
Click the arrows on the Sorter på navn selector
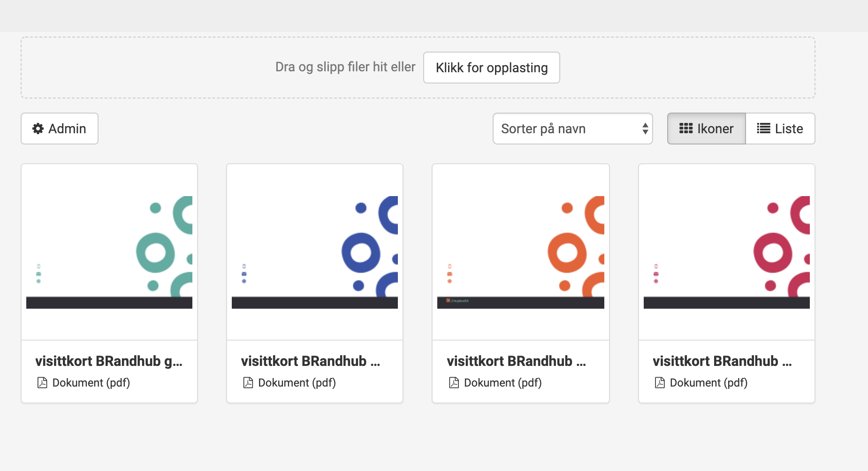click(x=645, y=129)
